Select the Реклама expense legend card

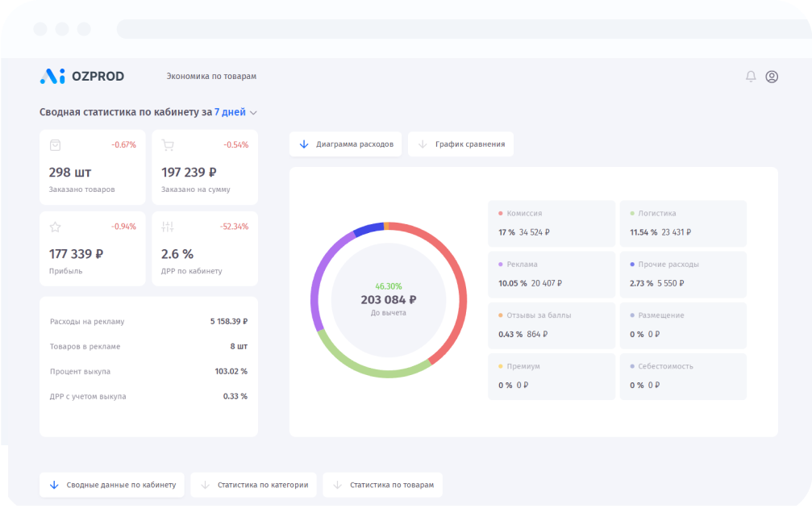point(552,274)
